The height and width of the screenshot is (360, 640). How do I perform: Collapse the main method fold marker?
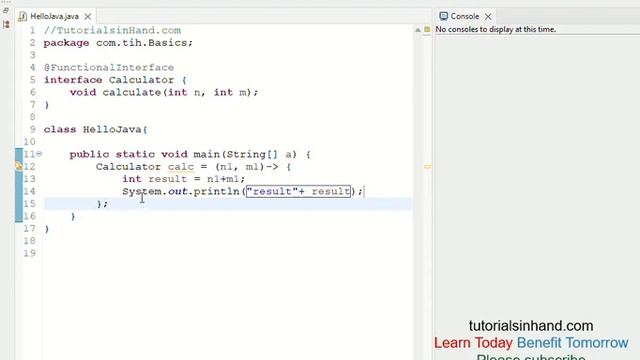click(39, 154)
